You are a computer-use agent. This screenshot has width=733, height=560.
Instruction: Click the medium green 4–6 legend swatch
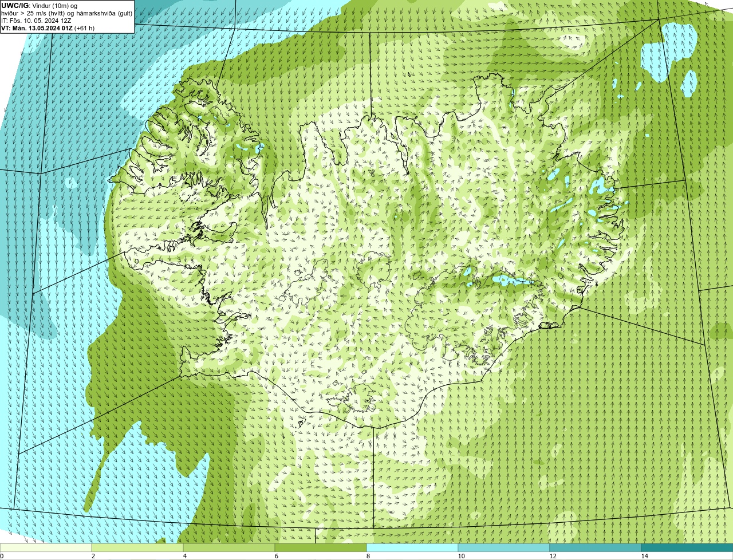pyautogui.click(x=229, y=547)
